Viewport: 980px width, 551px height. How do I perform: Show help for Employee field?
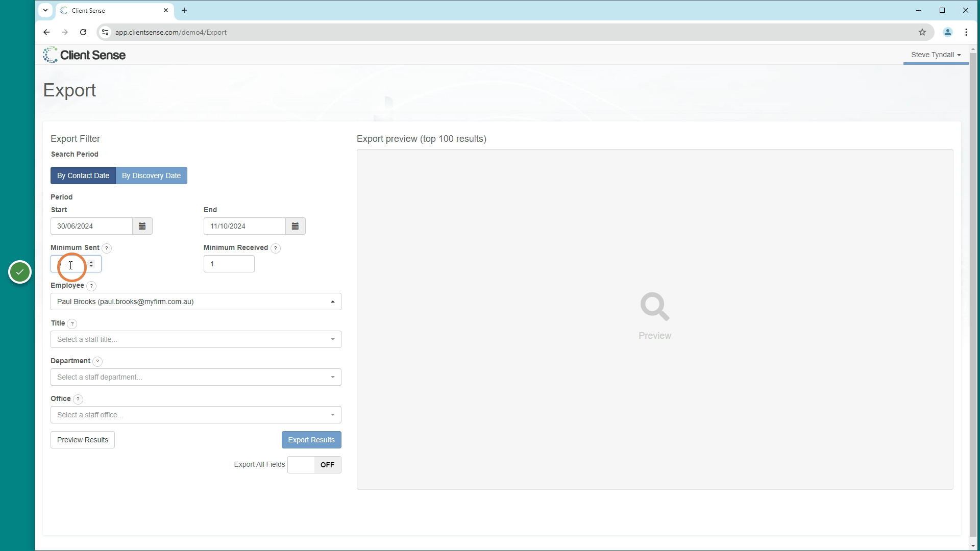91,286
